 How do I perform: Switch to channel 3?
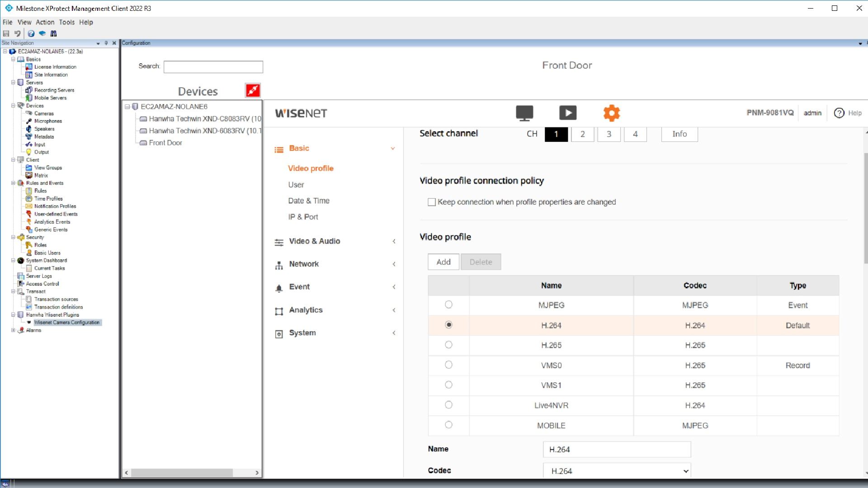click(x=609, y=134)
